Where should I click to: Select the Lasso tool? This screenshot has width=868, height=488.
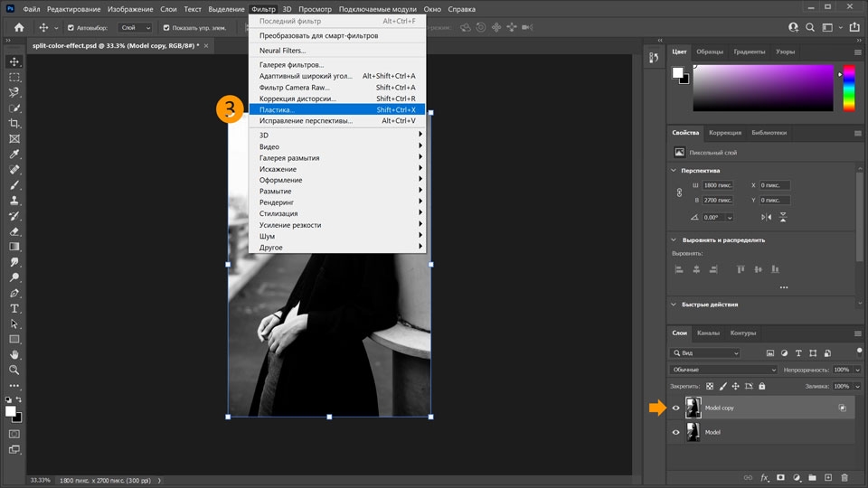14,92
